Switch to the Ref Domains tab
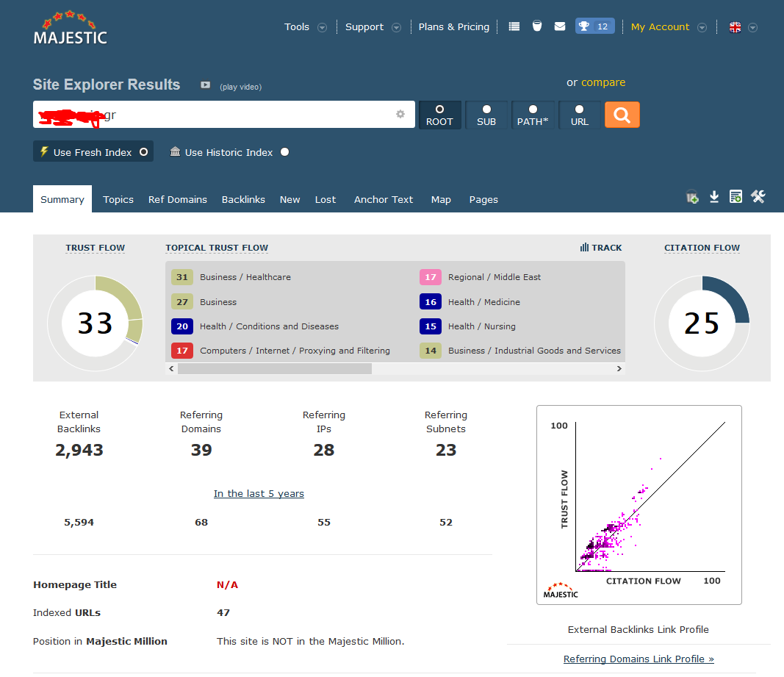The image size is (784, 677). click(178, 200)
